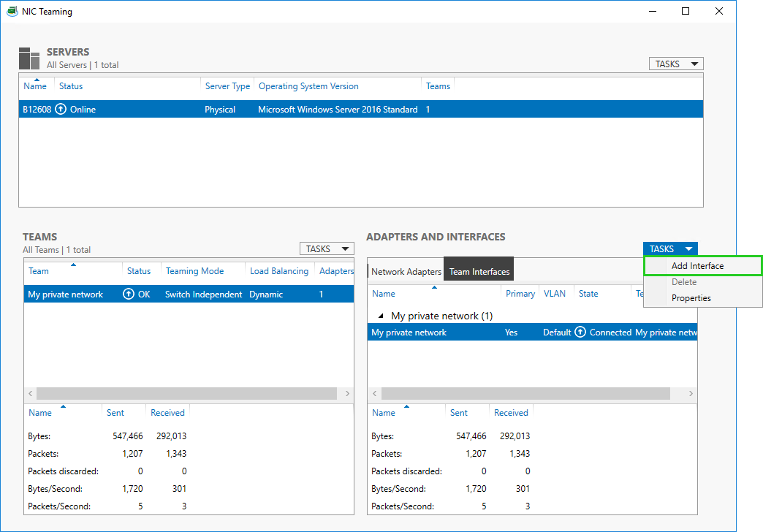Collapse the My private network (1) group

[x=380, y=316]
